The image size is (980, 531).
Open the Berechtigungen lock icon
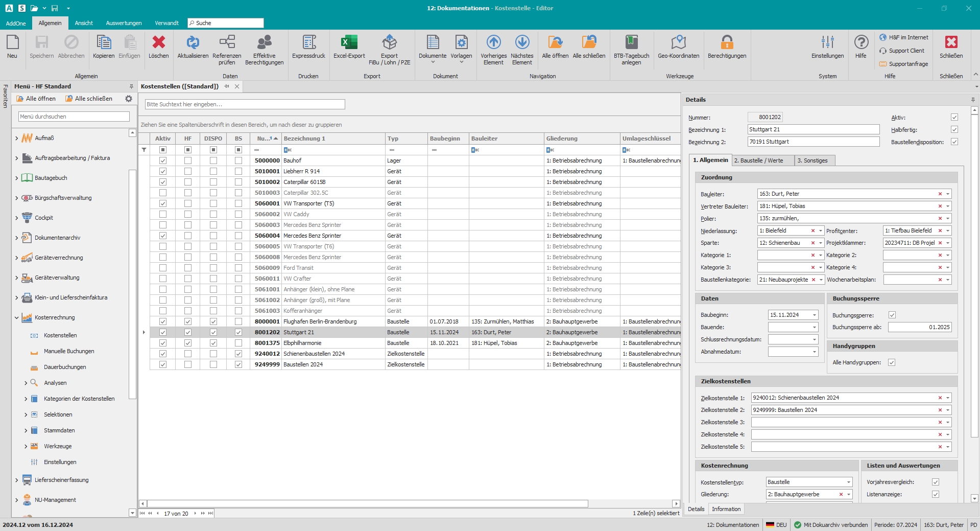(x=727, y=43)
